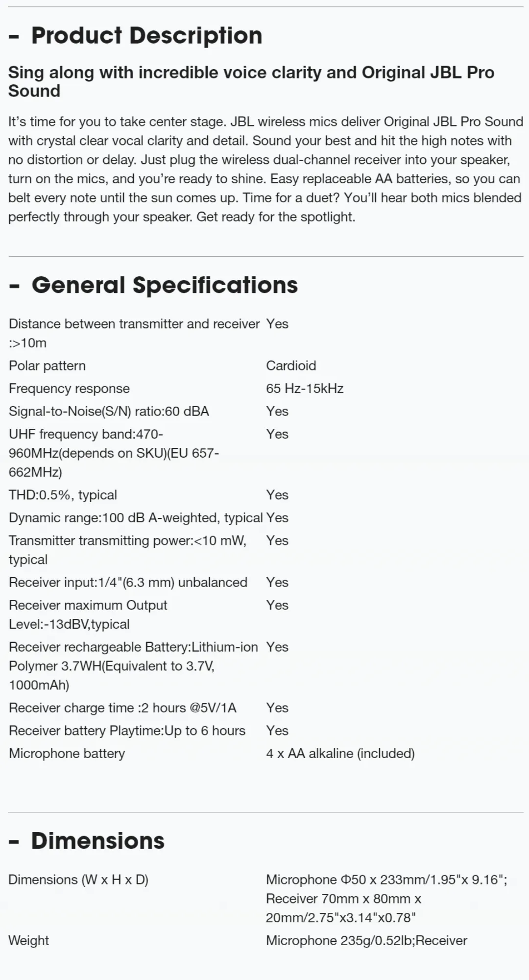This screenshot has width=529, height=980.
Task: Click the minus icon beside General Specifications
Action: (x=14, y=286)
